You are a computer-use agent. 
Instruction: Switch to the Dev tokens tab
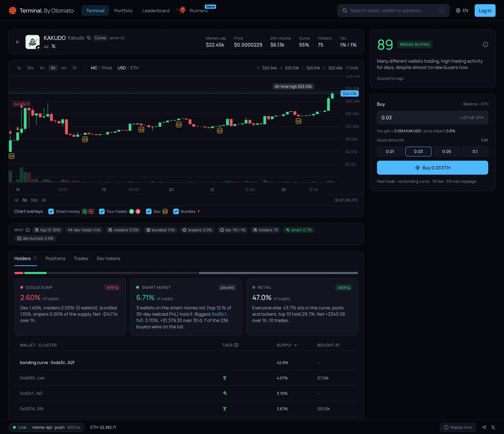pos(108,258)
